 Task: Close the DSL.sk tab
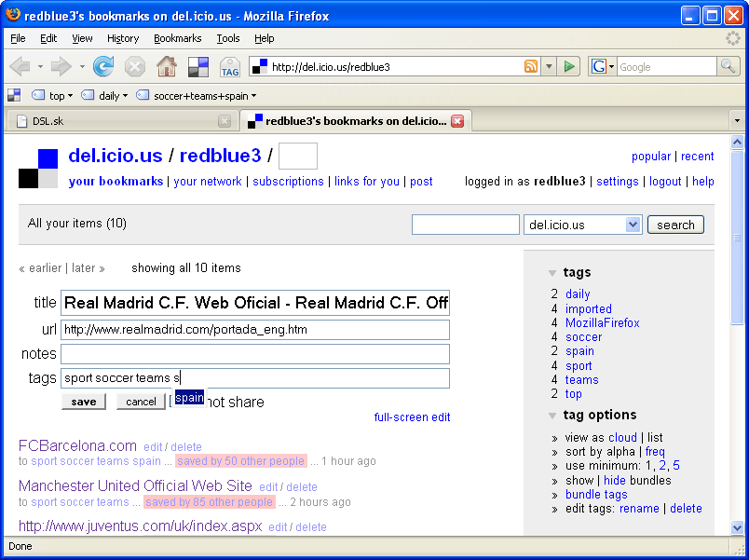(225, 121)
